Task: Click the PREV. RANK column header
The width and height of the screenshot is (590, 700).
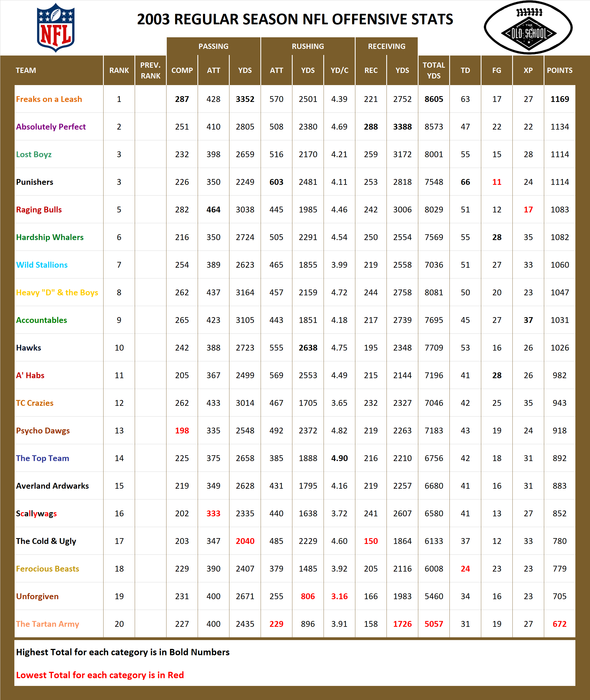Action: click(x=151, y=70)
